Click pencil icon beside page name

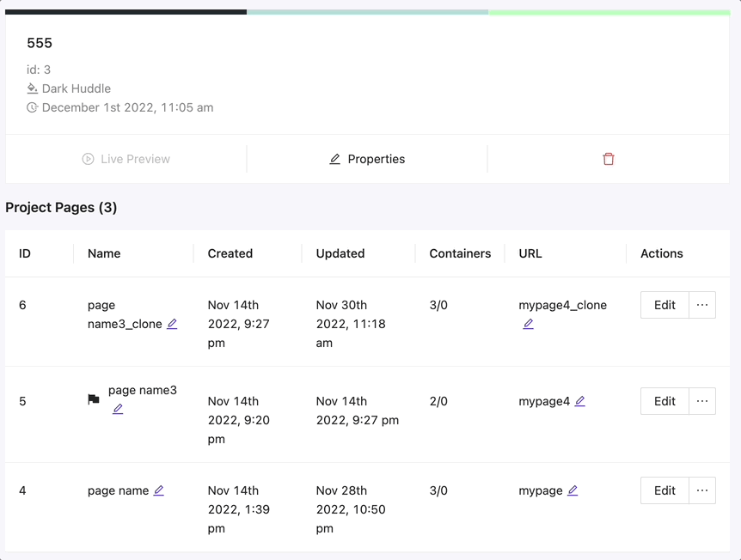pyautogui.click(x=158, y=490)
